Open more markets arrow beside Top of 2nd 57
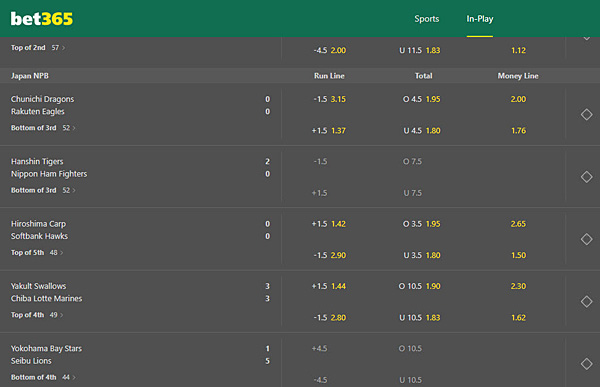 [x=64, y=48]
